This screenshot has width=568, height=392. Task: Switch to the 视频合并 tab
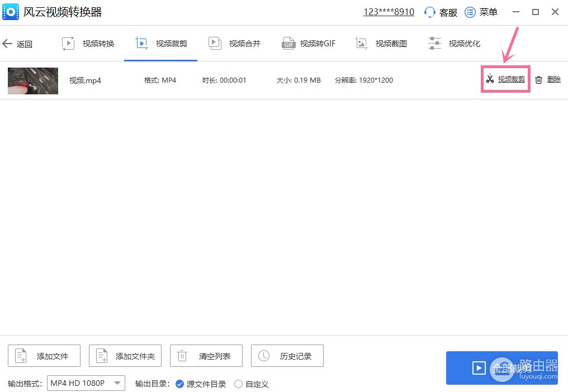pyautogui.click(x=234, y=44)
